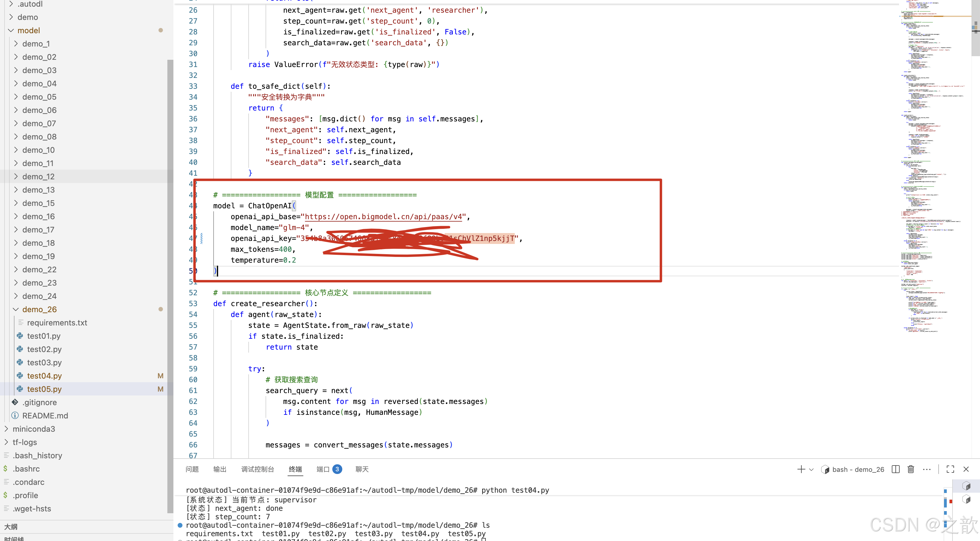Switch to the 调试控制台 tab
The height and width of the screenshot is (541, 980).
click(257, 469)
